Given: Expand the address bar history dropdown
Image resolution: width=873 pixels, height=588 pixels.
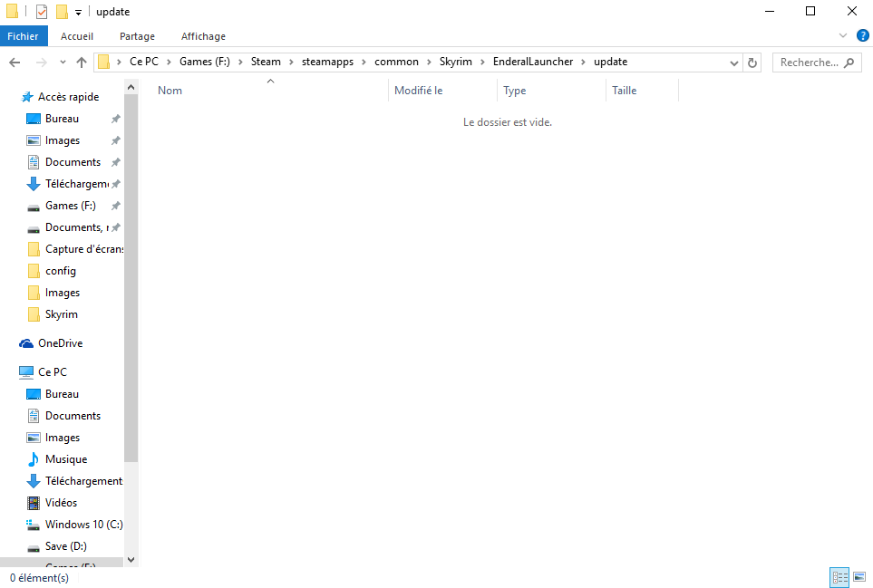Looking at the screenshot, I should tap(734, 63).
